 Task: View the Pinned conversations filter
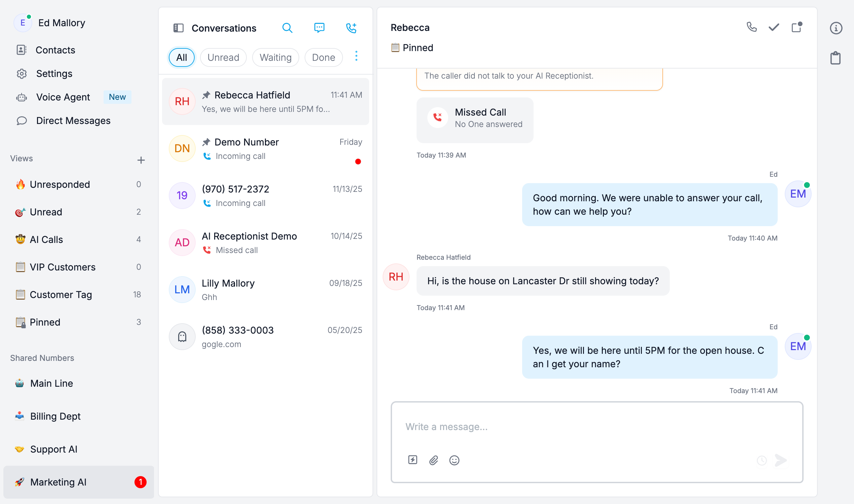tap(45, 322)
